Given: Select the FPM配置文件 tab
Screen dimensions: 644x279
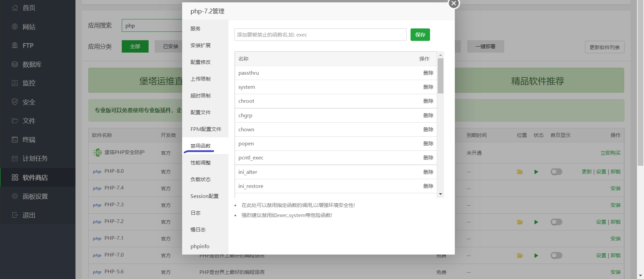Looking at the screenshot, I should tap(205, 129).
